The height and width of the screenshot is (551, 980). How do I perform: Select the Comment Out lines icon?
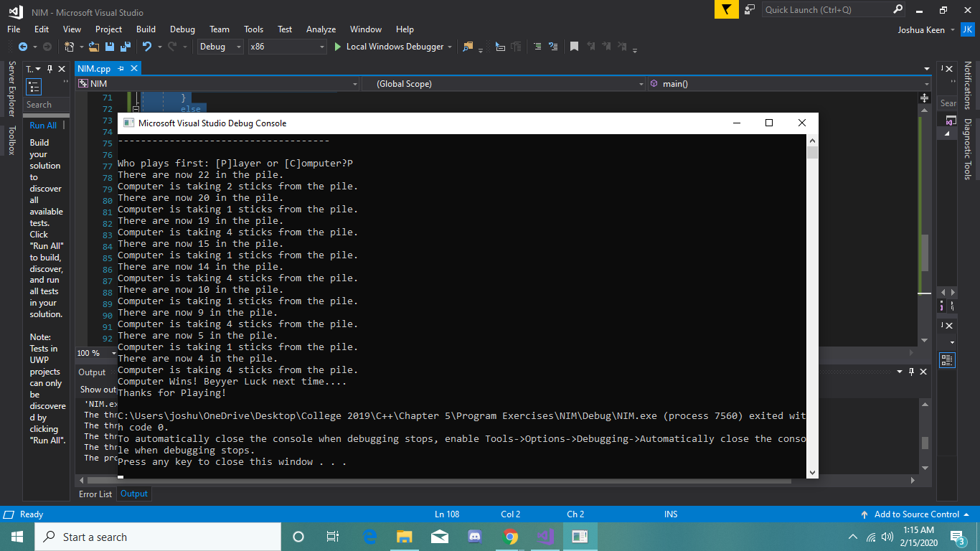click(537, 46)
